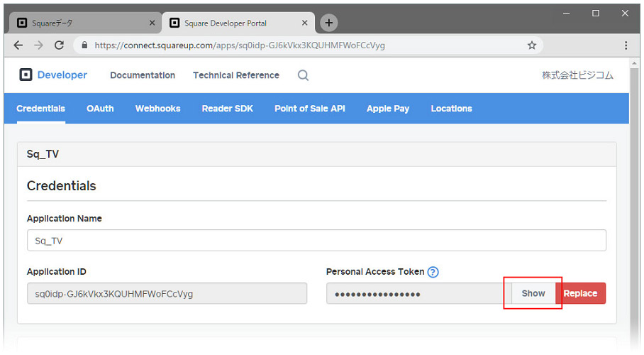Switch to Webhooks tab
Viewport: 644px width, 355px height.
coord(158,109)
